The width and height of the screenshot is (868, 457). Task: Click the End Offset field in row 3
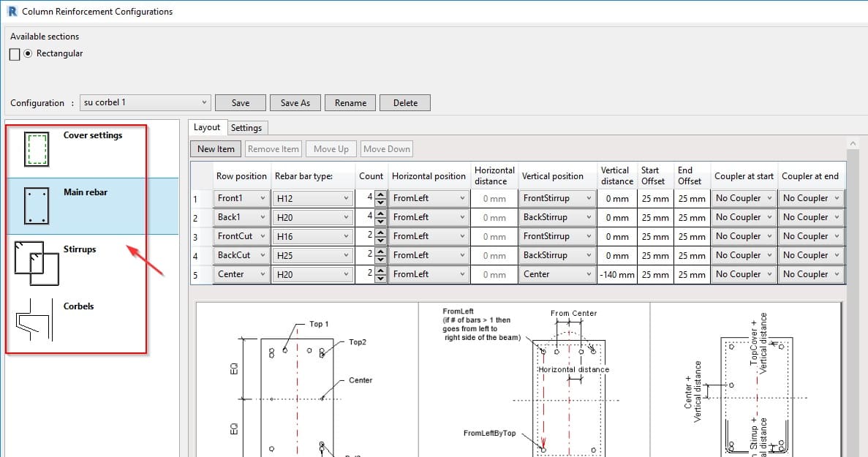pos(692,236)
